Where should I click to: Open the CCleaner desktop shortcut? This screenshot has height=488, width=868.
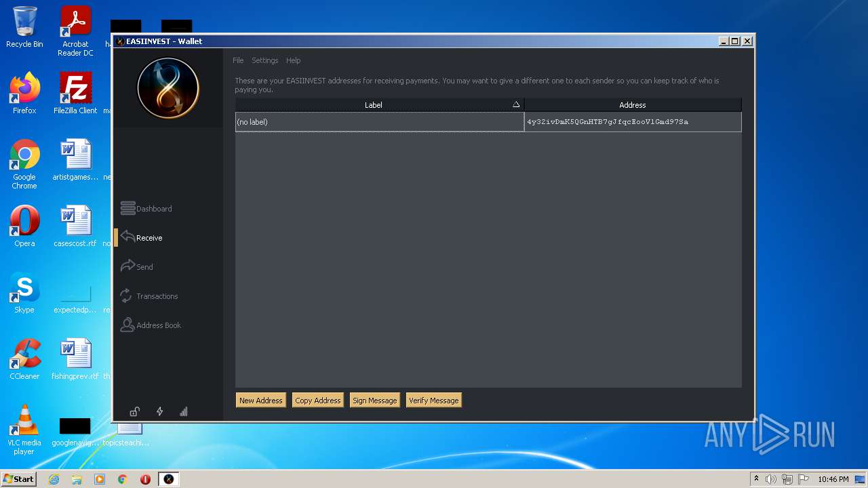pyautogui.click(x=24, y=359)
